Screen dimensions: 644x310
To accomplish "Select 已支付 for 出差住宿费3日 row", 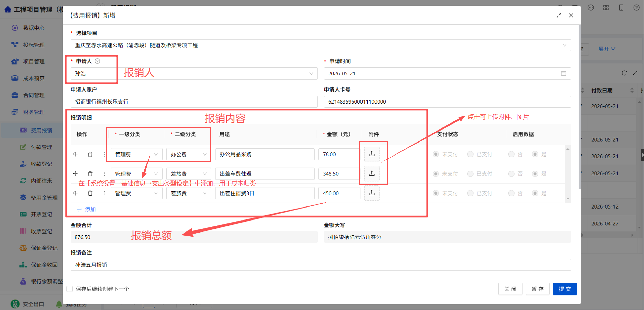I will [470, 193].
